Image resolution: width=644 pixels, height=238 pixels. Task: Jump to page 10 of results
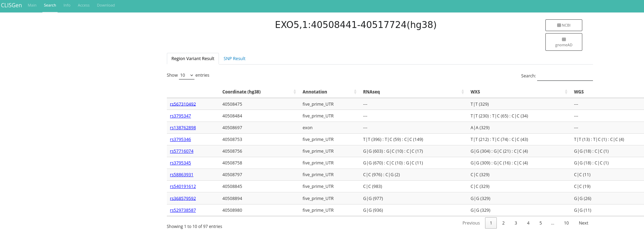coord(566,223)
